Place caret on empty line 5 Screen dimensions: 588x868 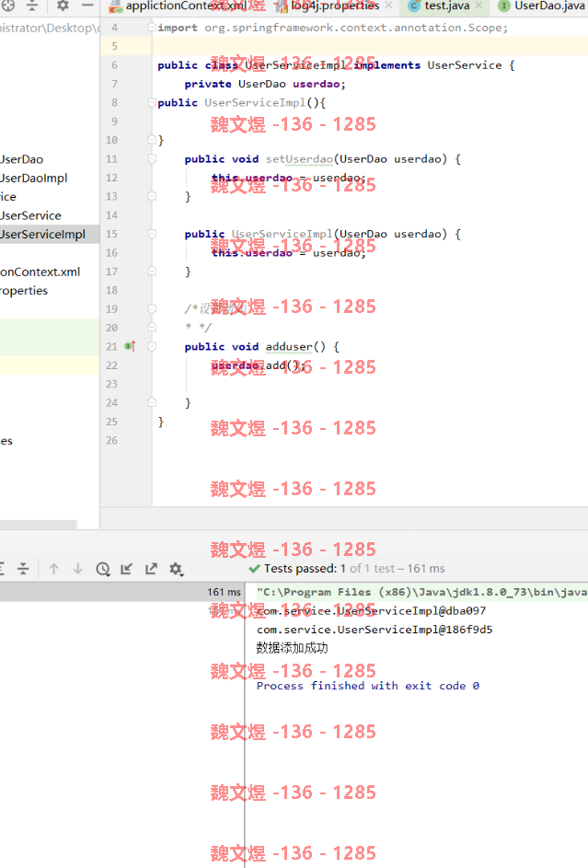coord(370,46)
